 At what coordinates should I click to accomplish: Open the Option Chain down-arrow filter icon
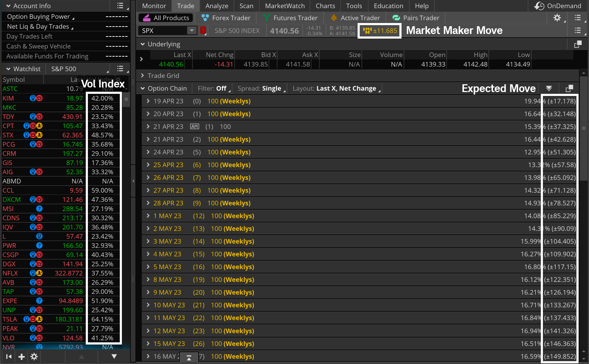[x=549, y=88]
